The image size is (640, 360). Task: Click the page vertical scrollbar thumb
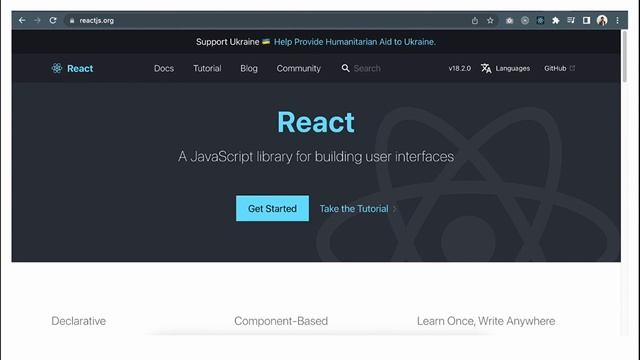[x=624, y=56]
